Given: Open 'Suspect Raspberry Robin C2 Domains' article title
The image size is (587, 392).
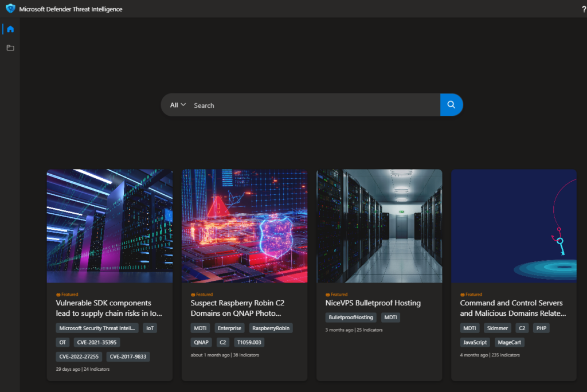Looking at the screenshot, I should point(237,308).
